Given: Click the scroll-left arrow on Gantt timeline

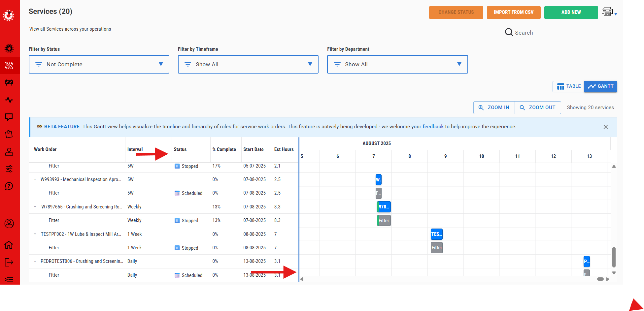Looking at the screenshot, I should (302, 279).
